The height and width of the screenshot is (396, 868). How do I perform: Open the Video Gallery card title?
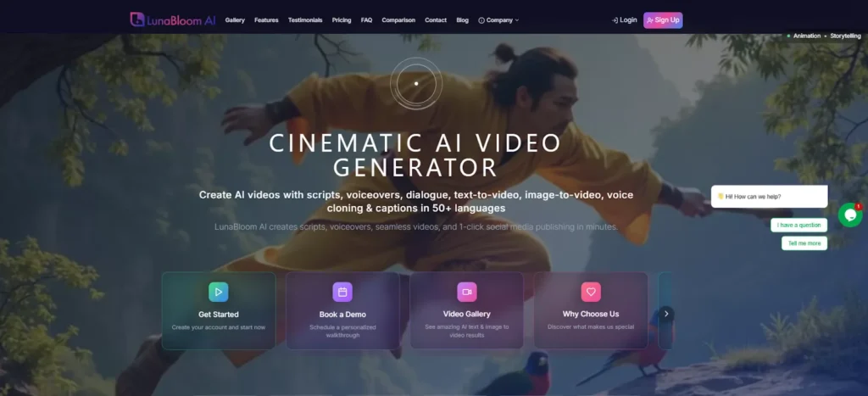pyautogui.click(x=467, y=314)
